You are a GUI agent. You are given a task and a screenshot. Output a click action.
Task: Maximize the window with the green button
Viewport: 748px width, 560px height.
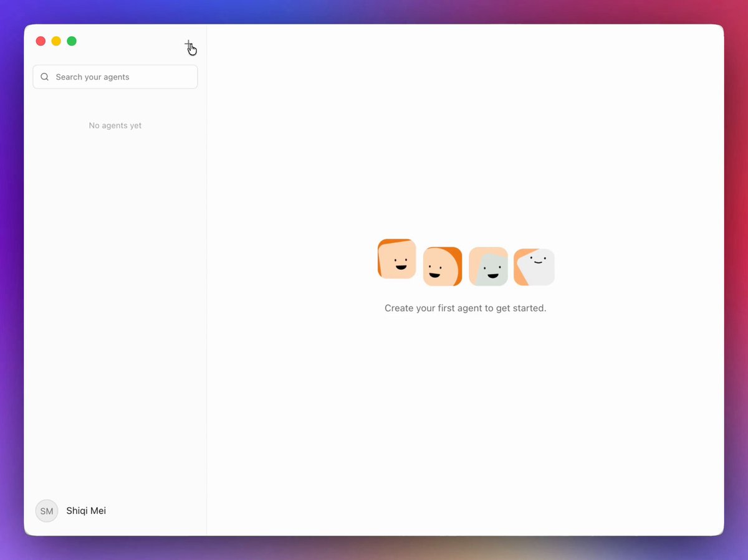[x=72, y=41]
